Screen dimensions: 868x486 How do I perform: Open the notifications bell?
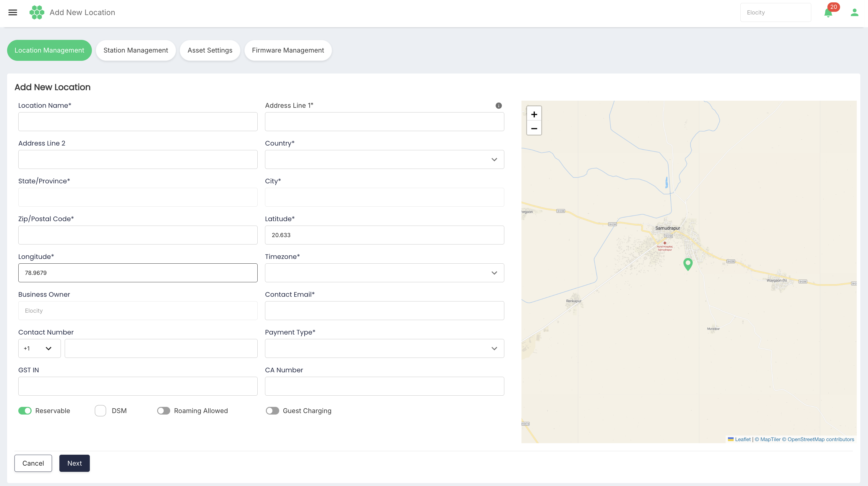point(828,13)
